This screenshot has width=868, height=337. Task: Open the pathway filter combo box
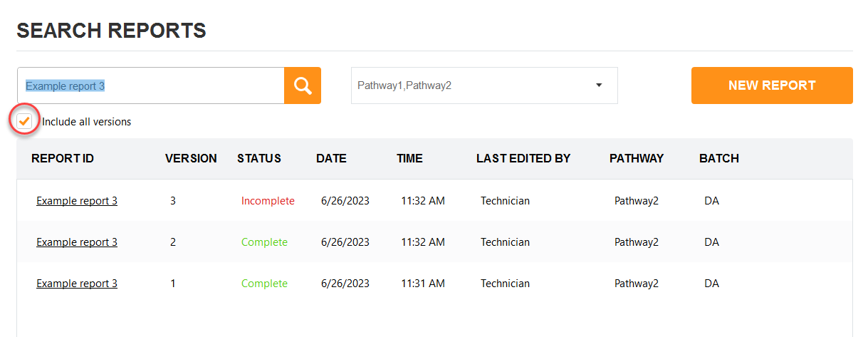(x=484, y=85)
